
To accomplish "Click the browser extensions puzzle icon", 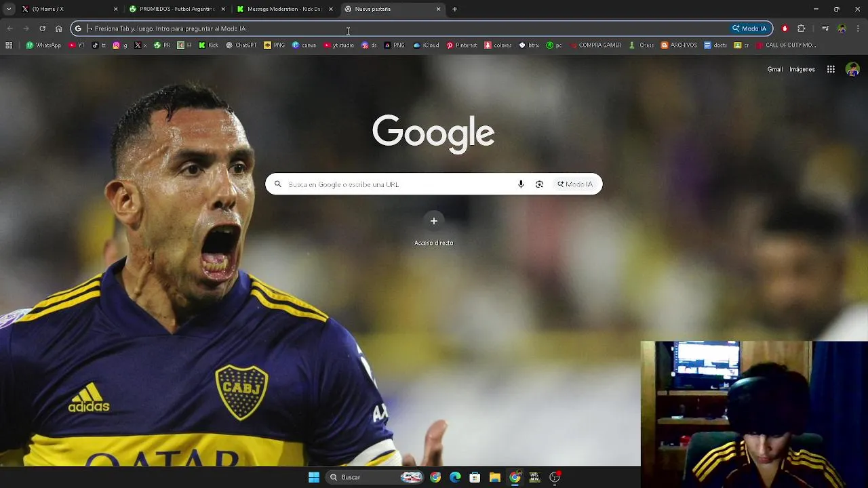I will (x=802, y=28).
